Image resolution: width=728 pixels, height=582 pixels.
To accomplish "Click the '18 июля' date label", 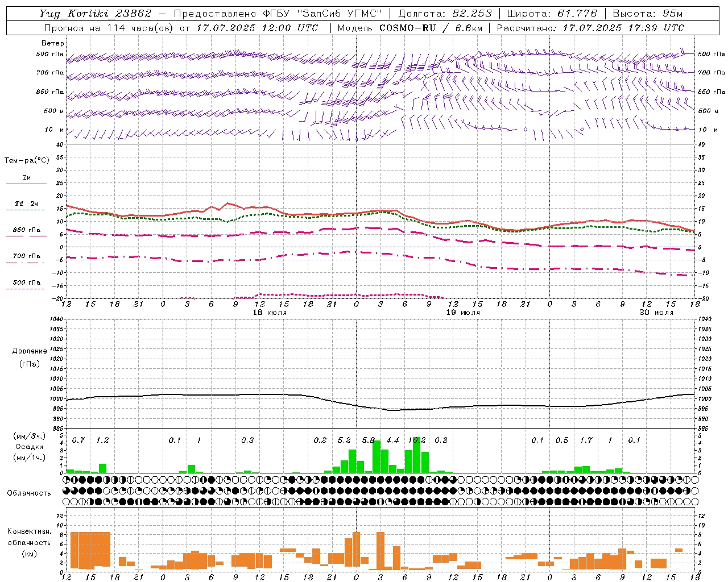I will click(x=270, y=313).
